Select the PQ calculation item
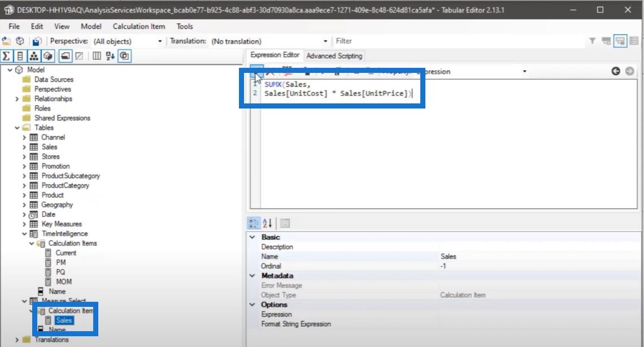644x347 pixels. (x=60, y=272)
